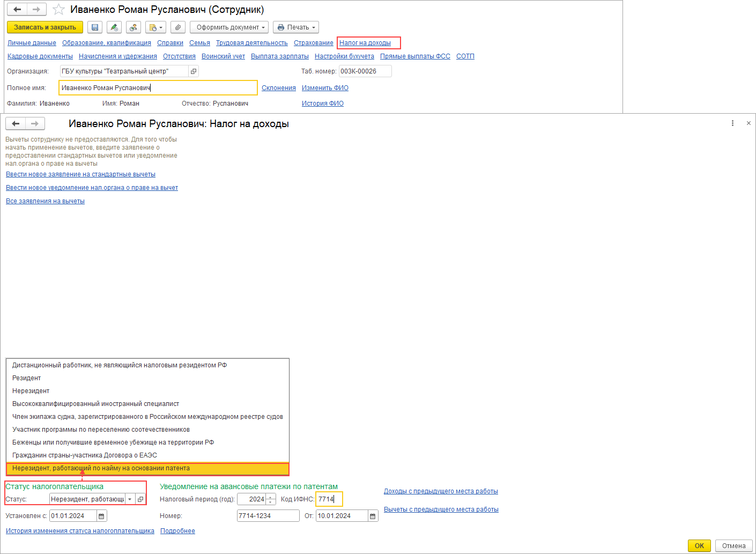This screenshot has width=756, height=554.
Task: Click the Код ИФНС field
Action: click(329, 499)
